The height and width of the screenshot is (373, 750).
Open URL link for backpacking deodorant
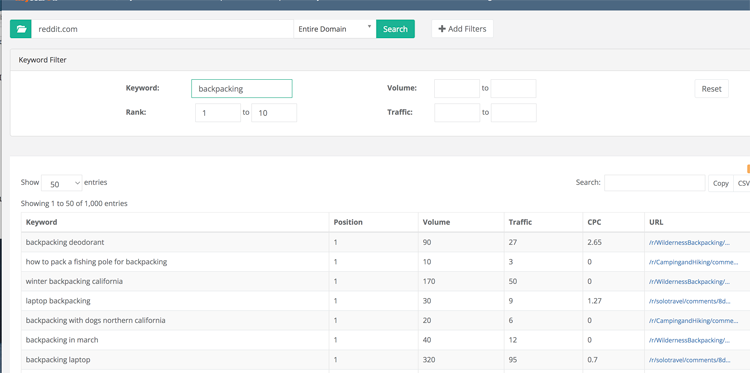click(x=689, y=243)
